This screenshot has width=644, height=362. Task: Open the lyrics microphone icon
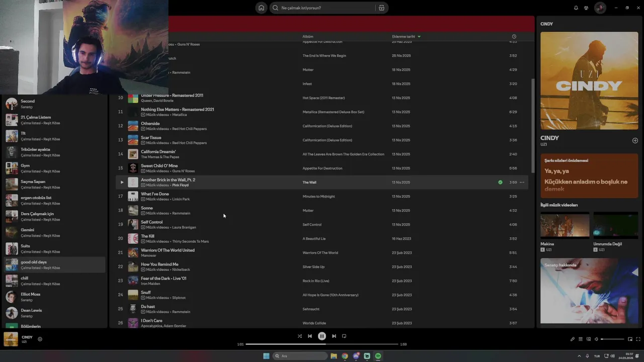pos(573,339)
